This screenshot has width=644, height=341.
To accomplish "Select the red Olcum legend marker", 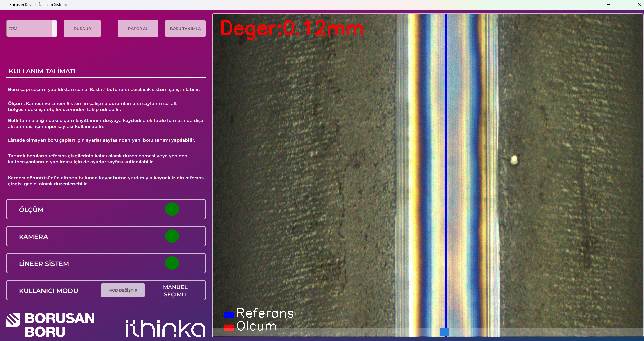I will (x=229, y=327).
